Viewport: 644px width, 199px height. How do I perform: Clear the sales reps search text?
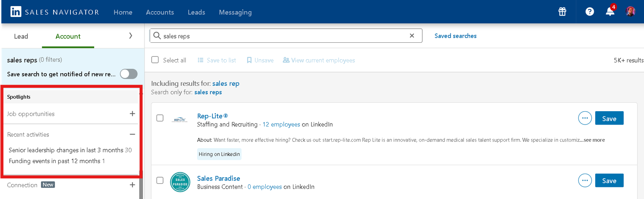pyautogui.click(x=412, y=35)
